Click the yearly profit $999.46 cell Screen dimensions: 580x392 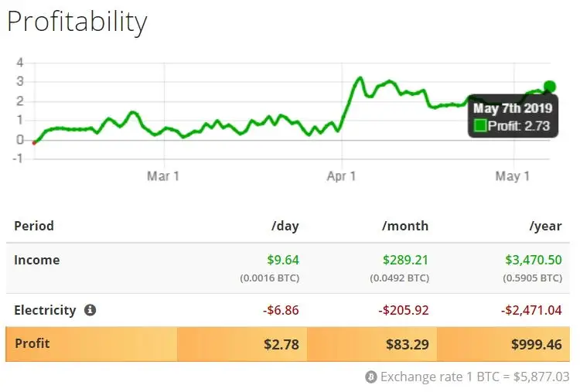point(536,344)
